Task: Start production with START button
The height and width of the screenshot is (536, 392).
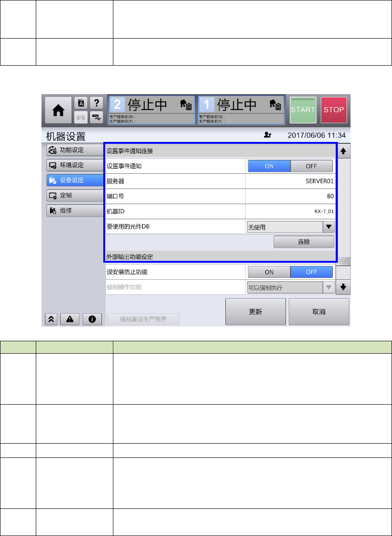Action: [x=303, y=110]
